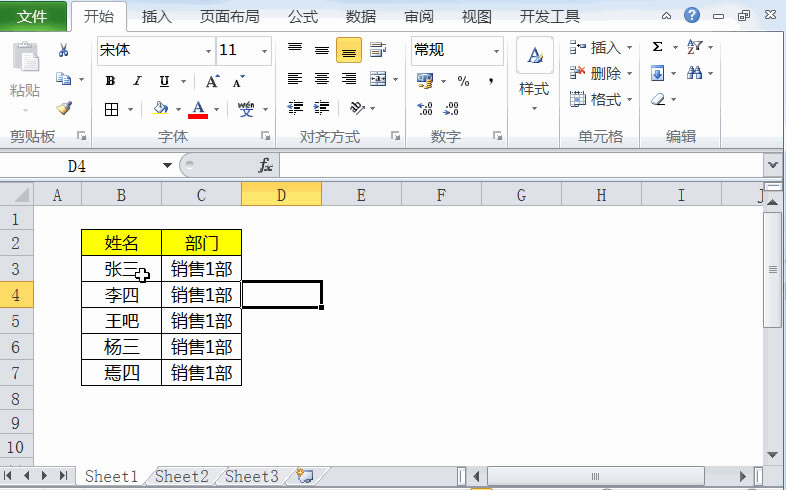This screenshot has height=490, width=786.
Task: Click the 插入 cells button
Action: click(601, 48)
